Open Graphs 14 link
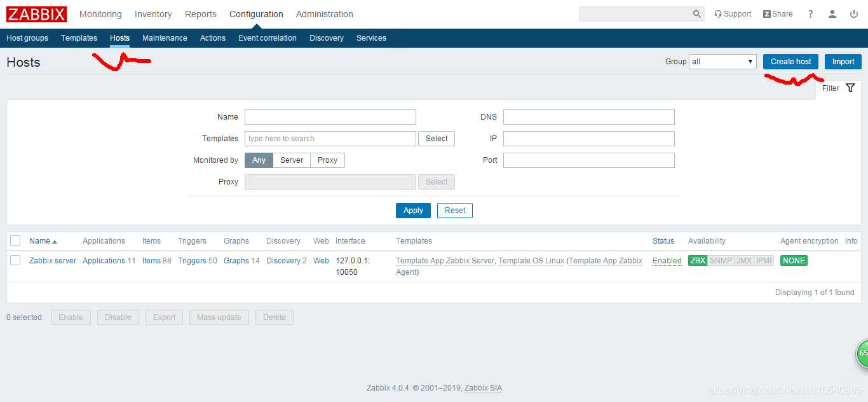 pos(236,261)
